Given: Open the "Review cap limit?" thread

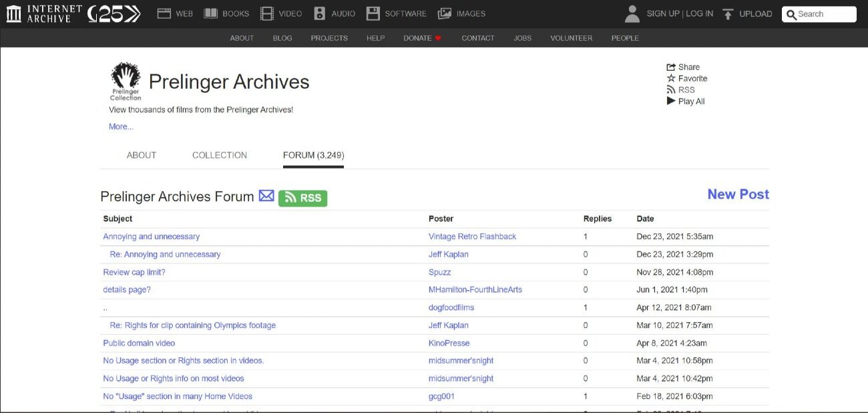Looking at the screenshot, I should coord(134,272).
